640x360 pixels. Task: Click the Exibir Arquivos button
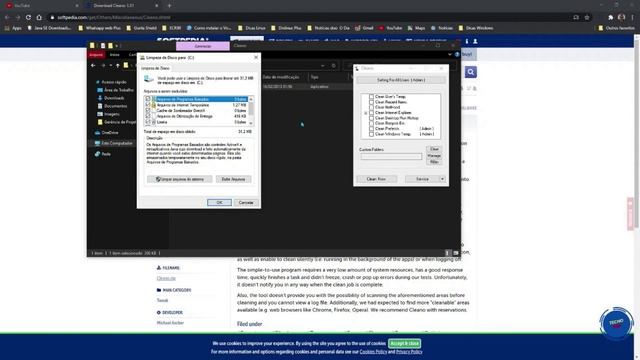(233, 179)
